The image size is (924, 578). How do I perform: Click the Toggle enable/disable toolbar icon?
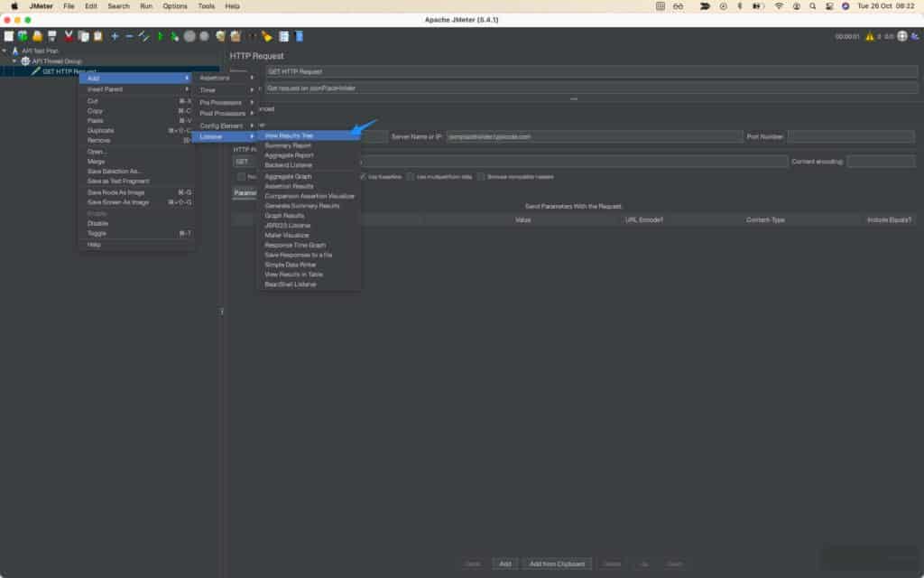[x=143, y=36]
